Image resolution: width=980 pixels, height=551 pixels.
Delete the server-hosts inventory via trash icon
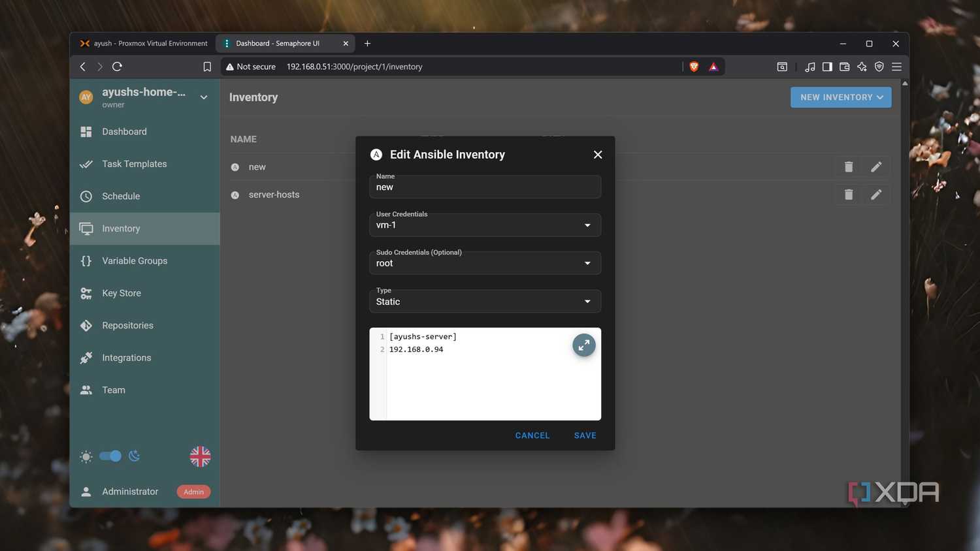tap(849, 195)
